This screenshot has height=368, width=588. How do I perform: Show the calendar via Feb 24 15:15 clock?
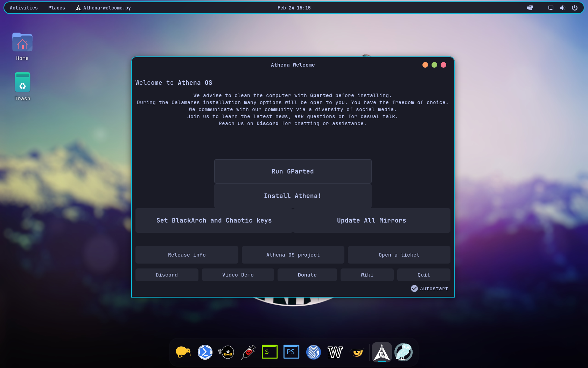294,8
